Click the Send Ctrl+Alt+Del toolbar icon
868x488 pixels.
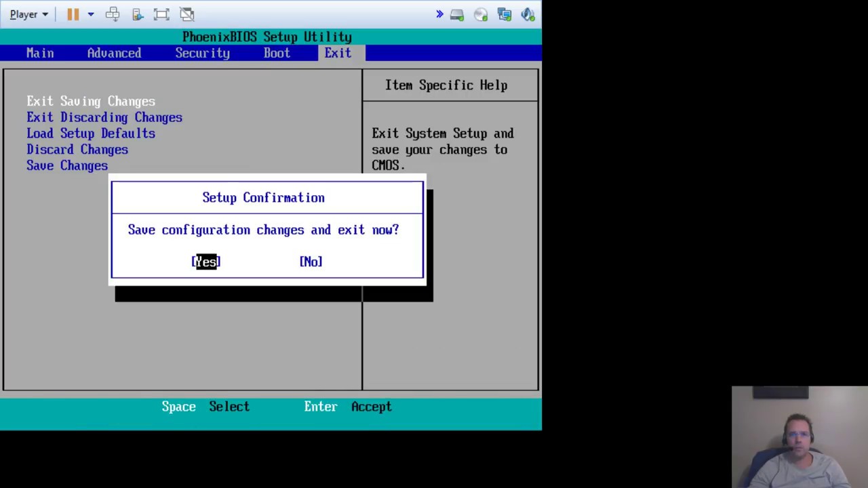tap(113, 14)
